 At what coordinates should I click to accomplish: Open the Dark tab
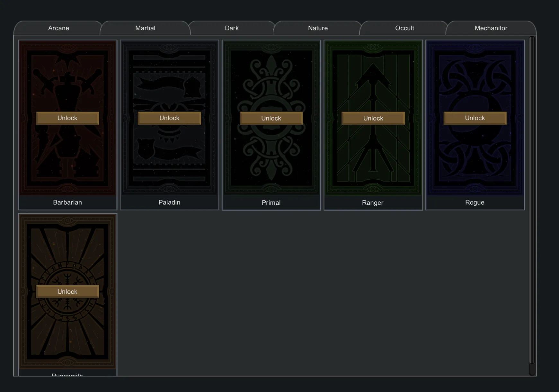click(232, 28)
